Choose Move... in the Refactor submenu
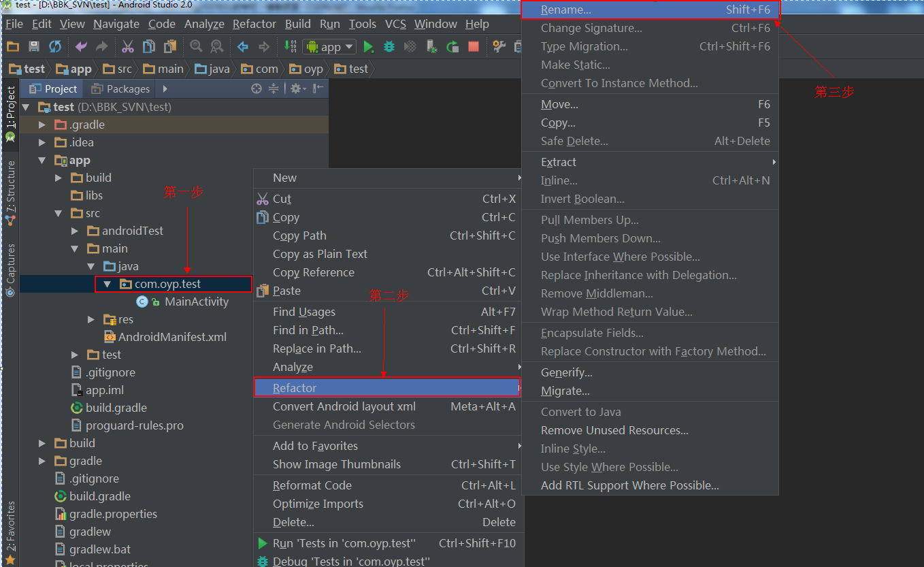Image resolution: width=924 pixels, height=567 pixels. (650, 104)
